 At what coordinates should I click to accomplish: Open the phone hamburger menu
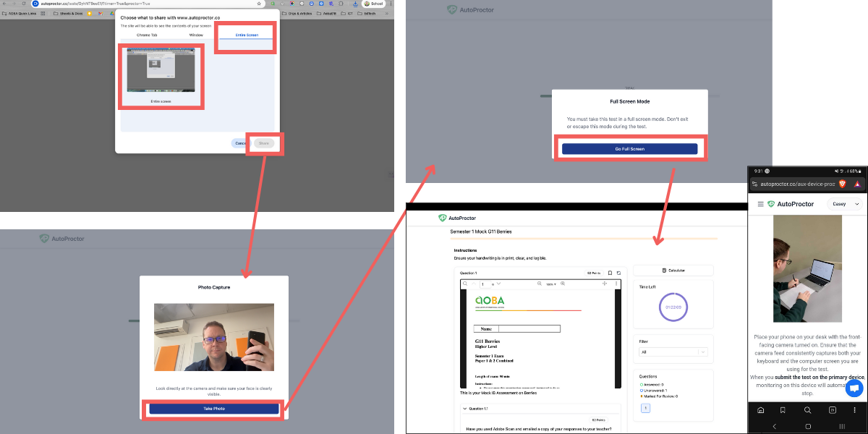pos(760,205)
